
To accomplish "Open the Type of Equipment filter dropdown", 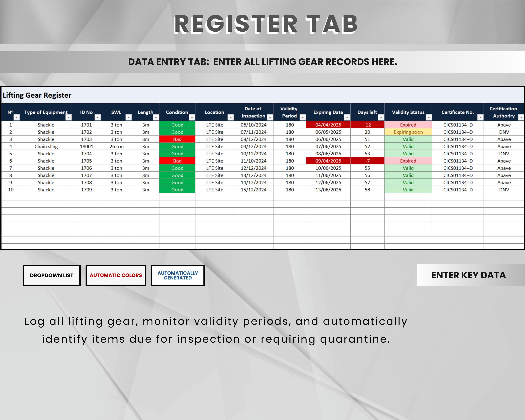I will tap(69, 118).
